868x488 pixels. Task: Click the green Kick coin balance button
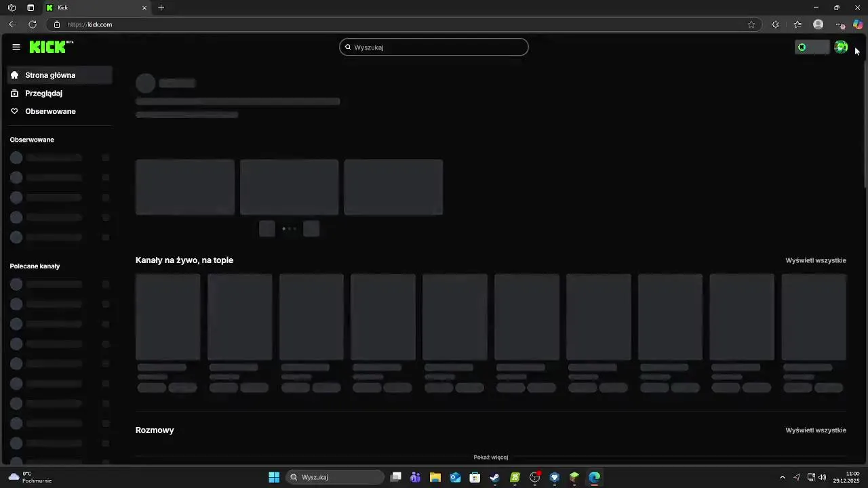812,47
